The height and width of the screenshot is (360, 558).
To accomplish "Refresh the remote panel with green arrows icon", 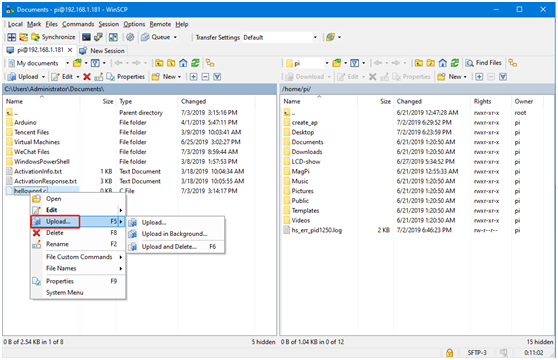I will pyautogui.click(x=454, y=63).
